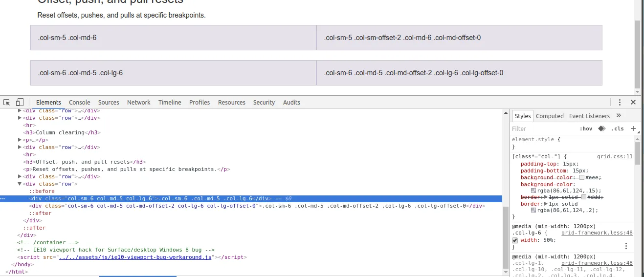Close the DevTools panel
Viewport: 644px width, 277px height.
[x=633, y=102]
